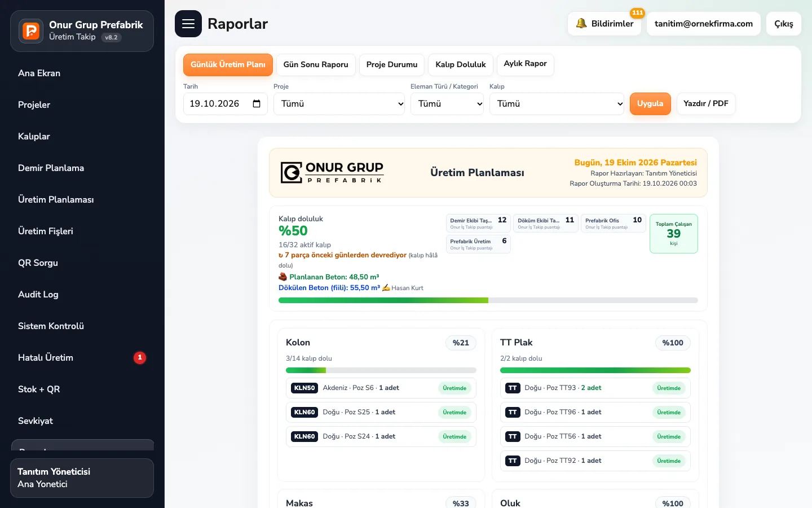Expand the Kalıp dropdown
This screenshot has height=508, width=812.
(x=557, y=104)
